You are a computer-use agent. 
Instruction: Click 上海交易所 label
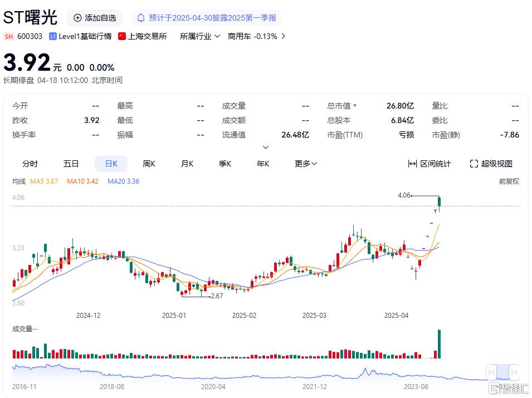coord(147,36)
